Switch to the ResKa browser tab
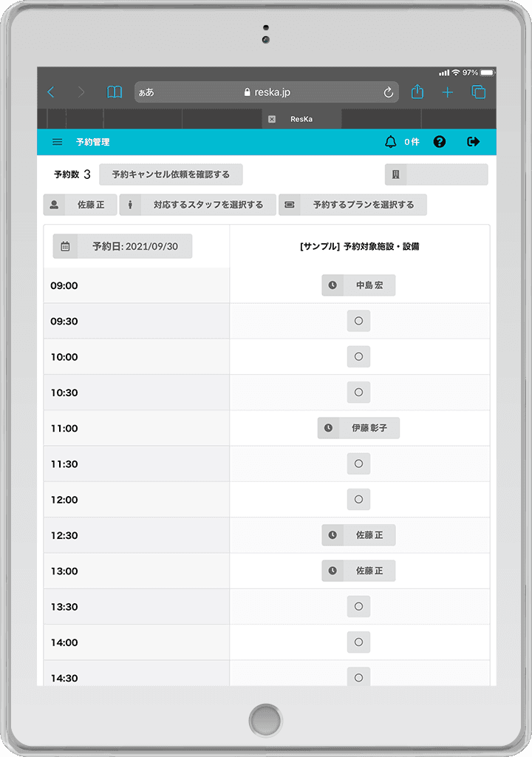532x757 pixels. click(x=301, y=119)
